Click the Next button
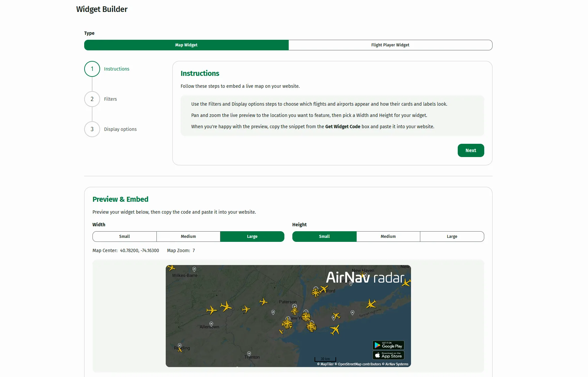This screenshot has height=377, width=588. tap(471, 150)
